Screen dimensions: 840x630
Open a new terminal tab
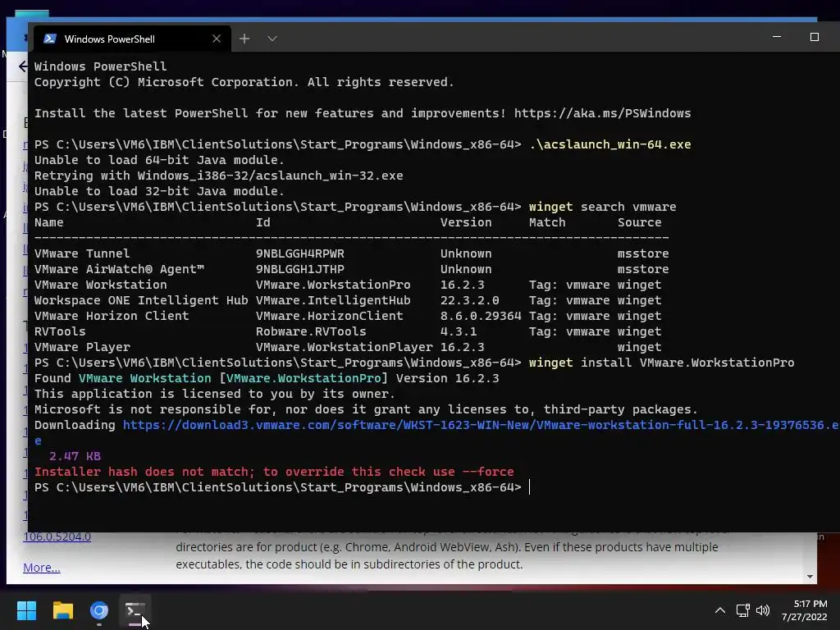tap(244, 39)
